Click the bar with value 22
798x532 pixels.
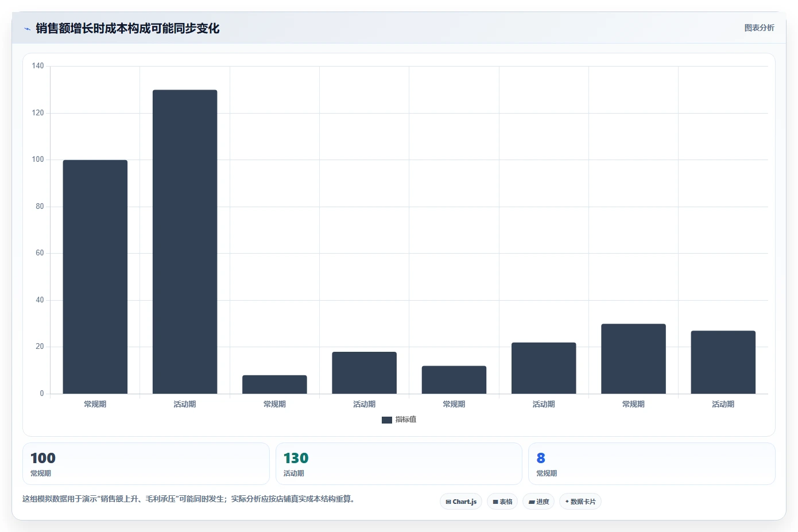click(544, 368)
